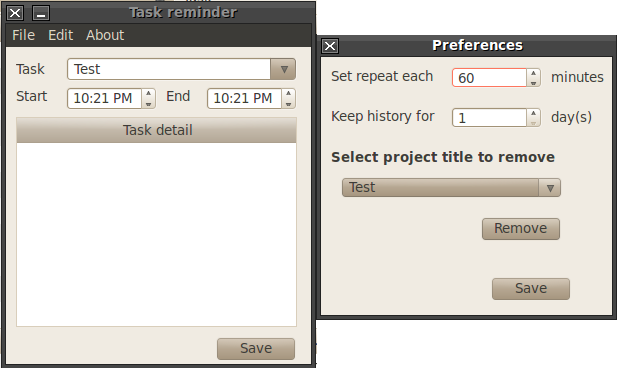Decrease repeat minutes with down arrow
The image size is (617, 368).
point(533,83)
